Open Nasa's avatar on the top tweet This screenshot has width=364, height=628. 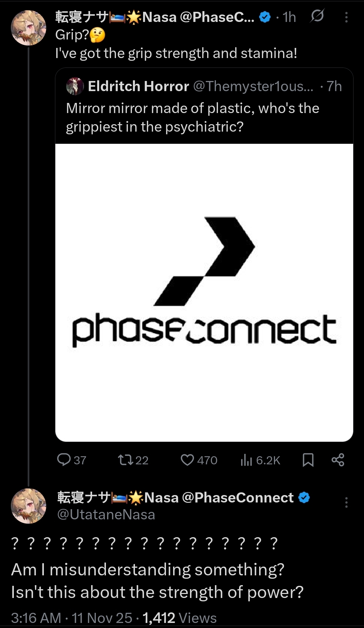pos(29,28)
